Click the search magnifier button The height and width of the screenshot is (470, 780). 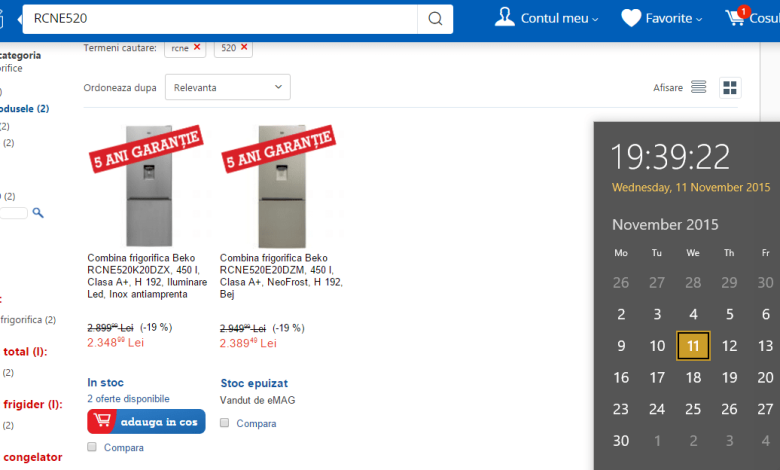(435, 19)
